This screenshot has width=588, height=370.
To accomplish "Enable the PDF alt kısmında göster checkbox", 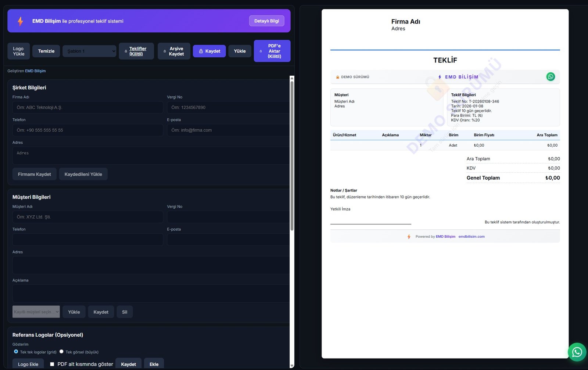I will [x=52, y=364].
